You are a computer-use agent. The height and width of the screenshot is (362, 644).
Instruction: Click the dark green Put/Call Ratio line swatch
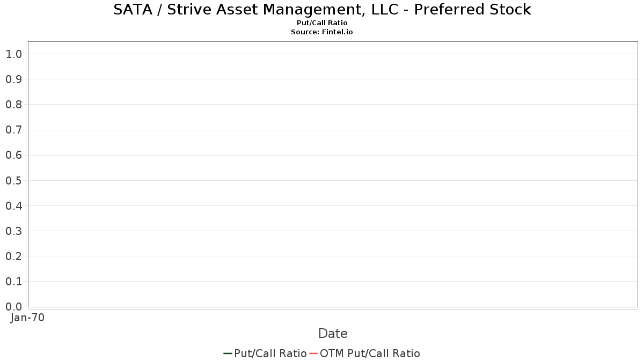[228, 353]
